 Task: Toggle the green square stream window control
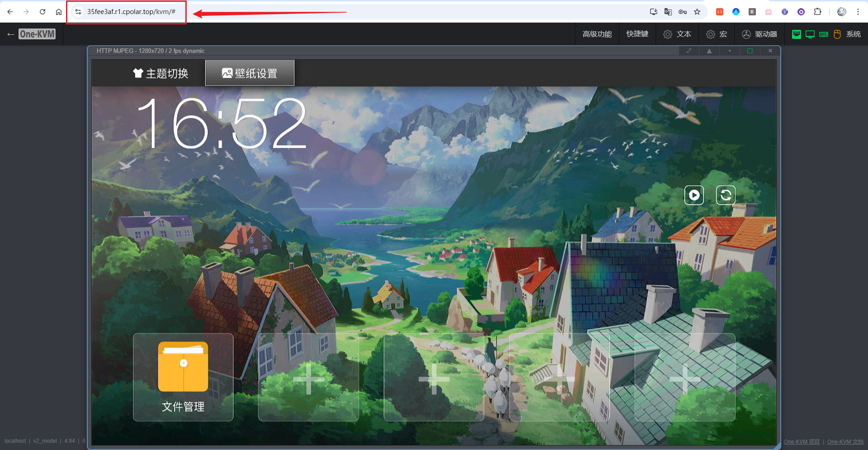tap(750, 51)
